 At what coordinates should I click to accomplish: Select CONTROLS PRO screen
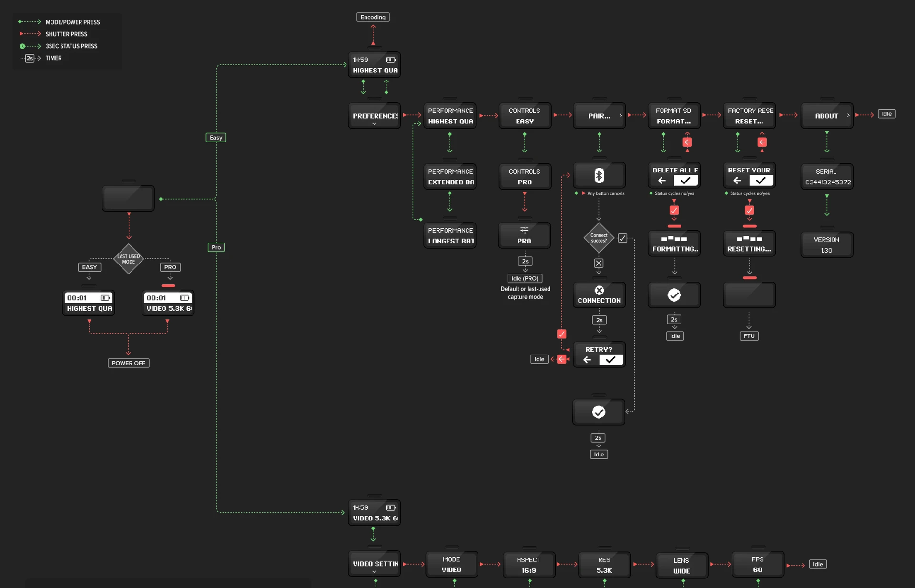(x=525, y=177)
